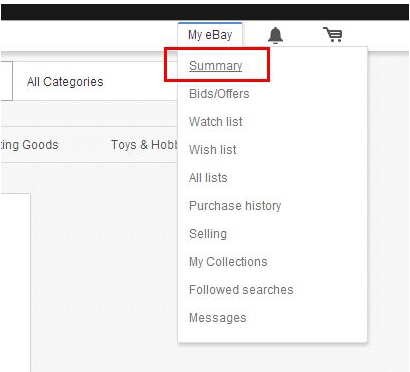Select Bids/Offers from the menu
This screenshot has width=410, height=372.
(219, 94)
